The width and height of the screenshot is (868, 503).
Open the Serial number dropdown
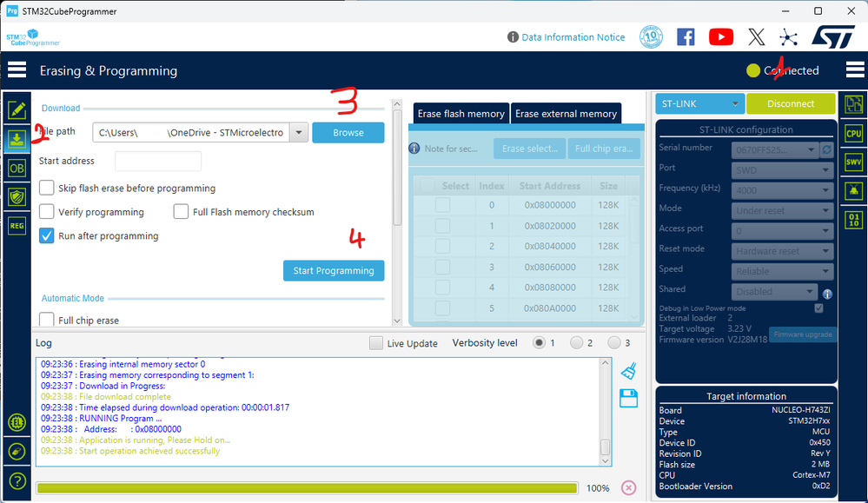tap(775, 150)
